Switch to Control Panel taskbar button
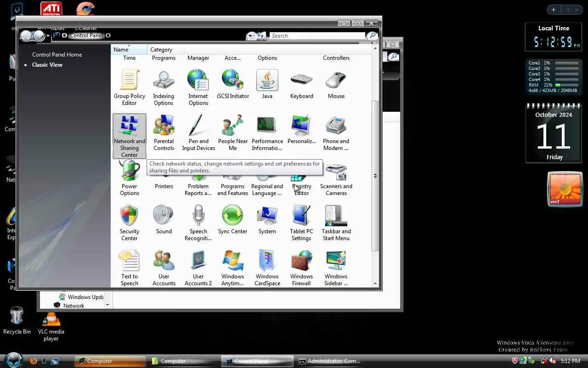Image resolution: width=588 pixels, height=368 pixels. point(257,361)
